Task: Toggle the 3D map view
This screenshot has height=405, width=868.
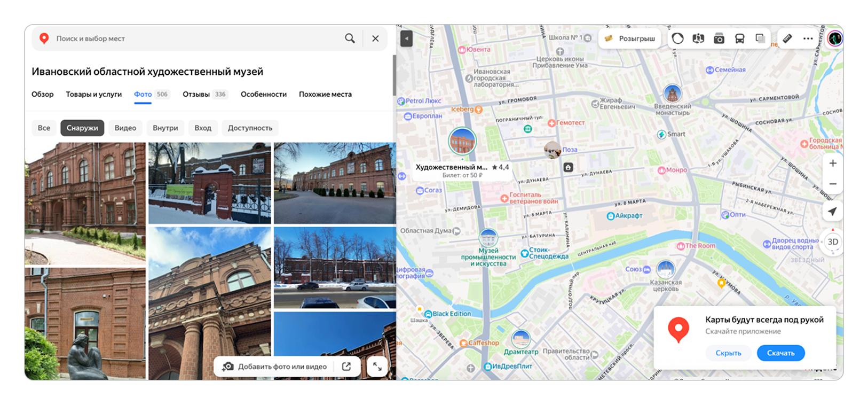Action: tap(832, 242)
